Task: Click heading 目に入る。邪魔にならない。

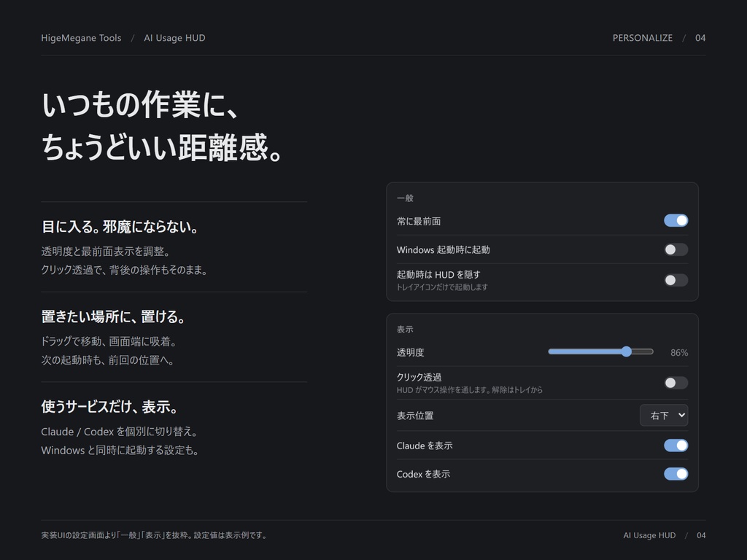Action: coord(120,227)
